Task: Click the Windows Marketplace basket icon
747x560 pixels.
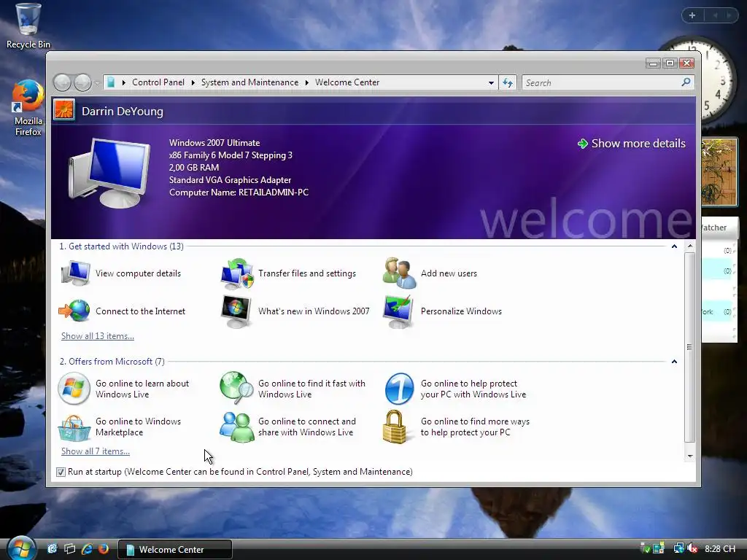Action: click(x=74, y=427)
